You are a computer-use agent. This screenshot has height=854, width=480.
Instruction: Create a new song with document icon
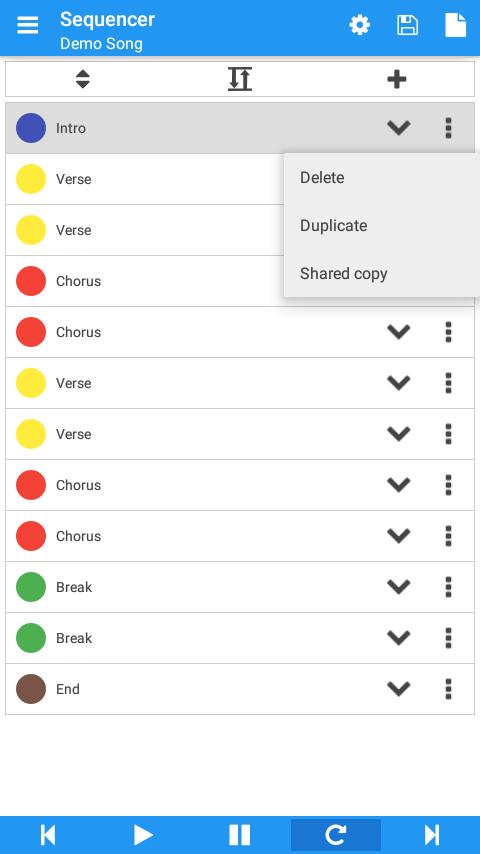[x=455, y=25]
